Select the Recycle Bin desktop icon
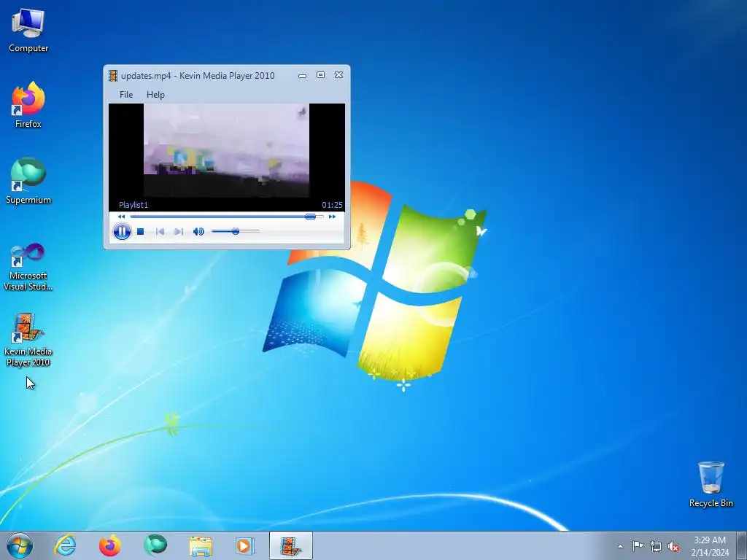The image size is (747, 560). 711,484
